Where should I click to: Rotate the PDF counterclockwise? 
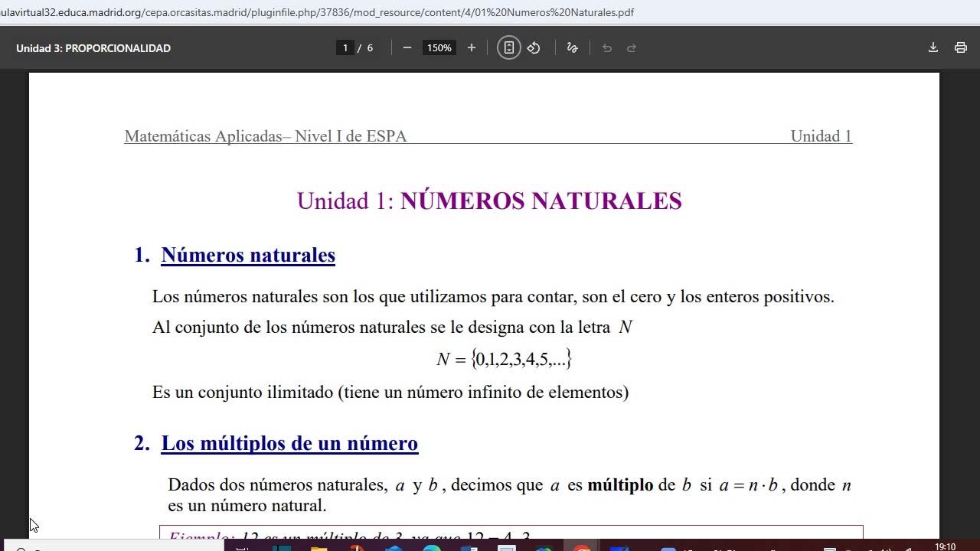[x=534, y=47]
